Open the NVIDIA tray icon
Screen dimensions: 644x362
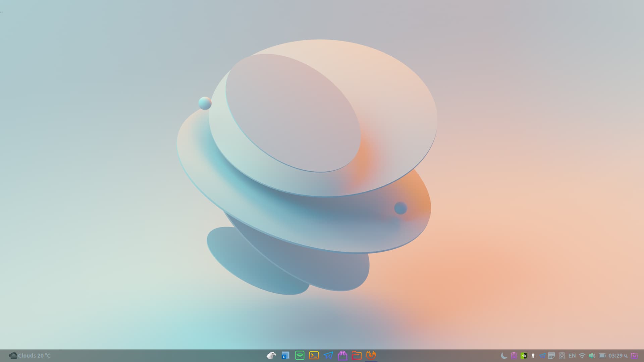524,356
